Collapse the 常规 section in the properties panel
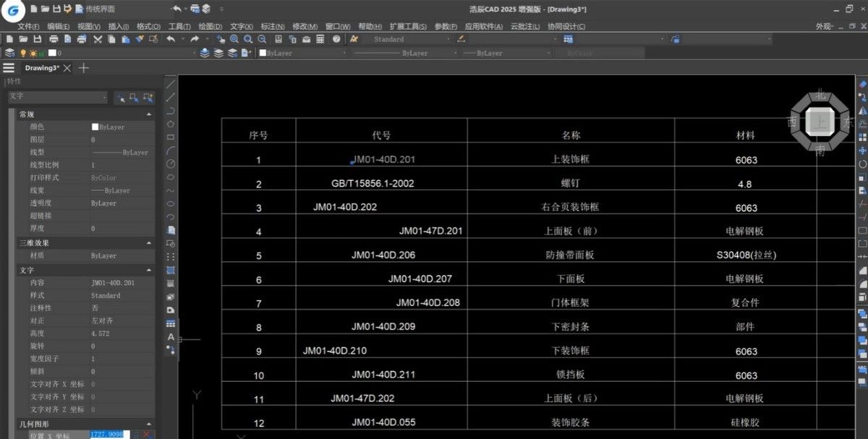868x439 pixels. (150, 114)
